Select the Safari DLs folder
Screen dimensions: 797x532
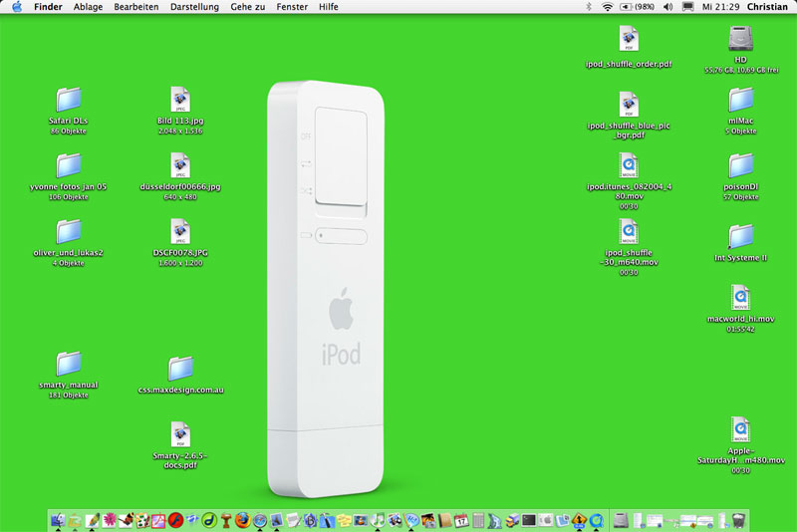click(69, 100)
